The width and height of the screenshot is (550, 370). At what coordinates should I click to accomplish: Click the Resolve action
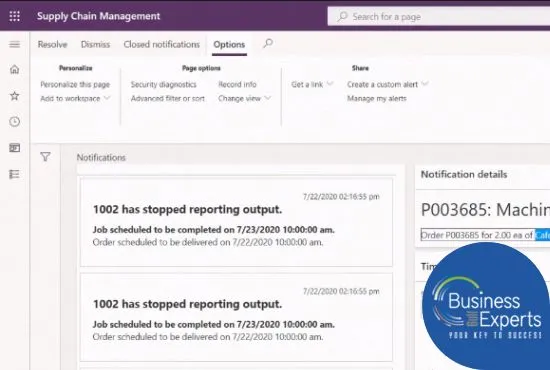52,45
